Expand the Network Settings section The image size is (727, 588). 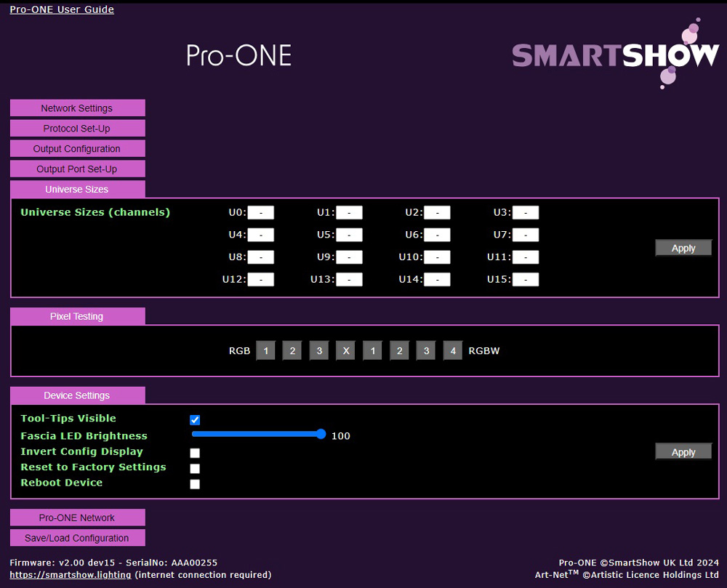pos(77,108)
